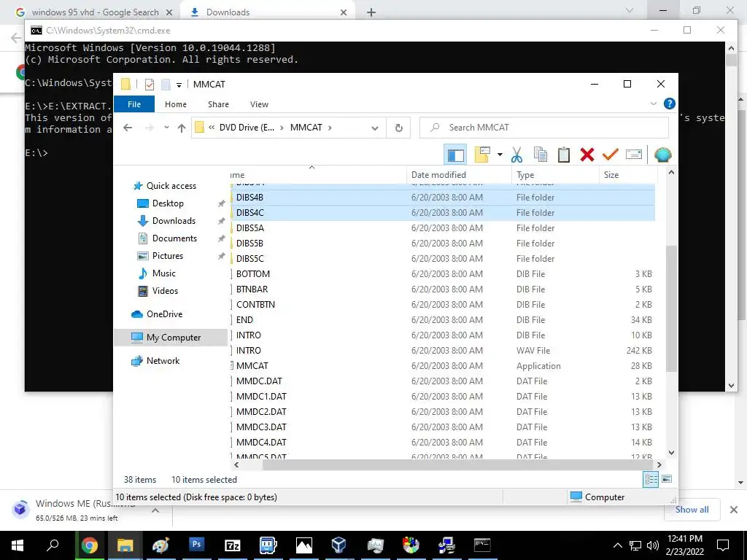747x560 pixels.
Task: Sort by the Size column header
Action: [628, 175]
